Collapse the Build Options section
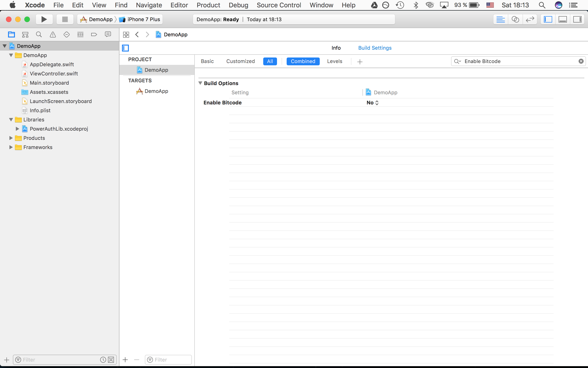 (x=200, y=83)
